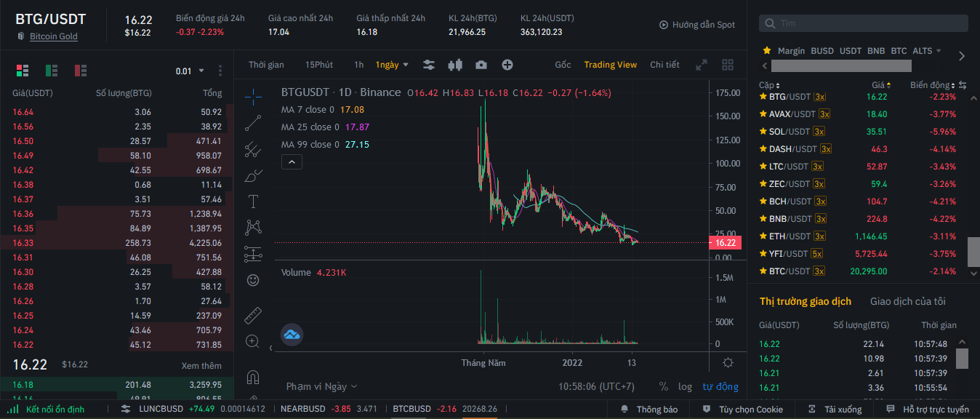Image resolution: width=980 pixels, height=419 pixels.
Task: Select the ruler measure tool
Action: pos(253,315)
